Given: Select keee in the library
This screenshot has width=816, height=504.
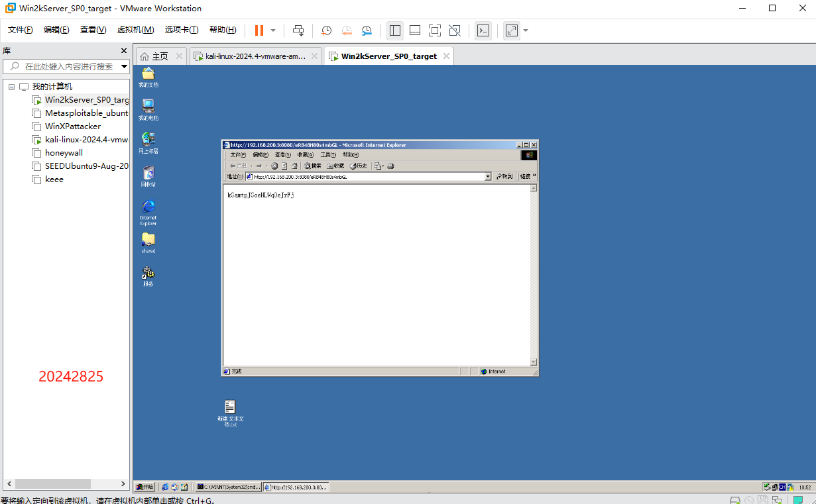Looking at the screenshot, I should (48, 179).
